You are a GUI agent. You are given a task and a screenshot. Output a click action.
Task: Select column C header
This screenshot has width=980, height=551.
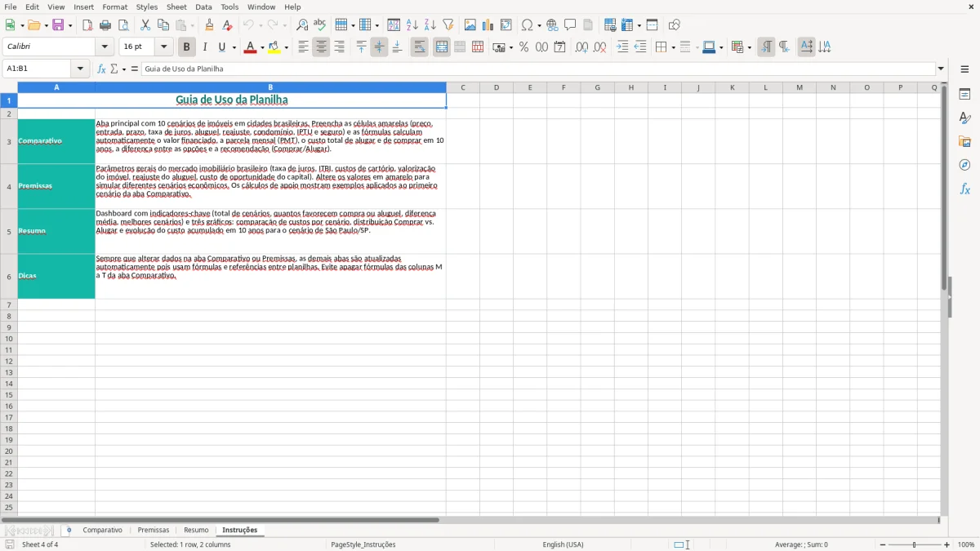tap(463, 87)
